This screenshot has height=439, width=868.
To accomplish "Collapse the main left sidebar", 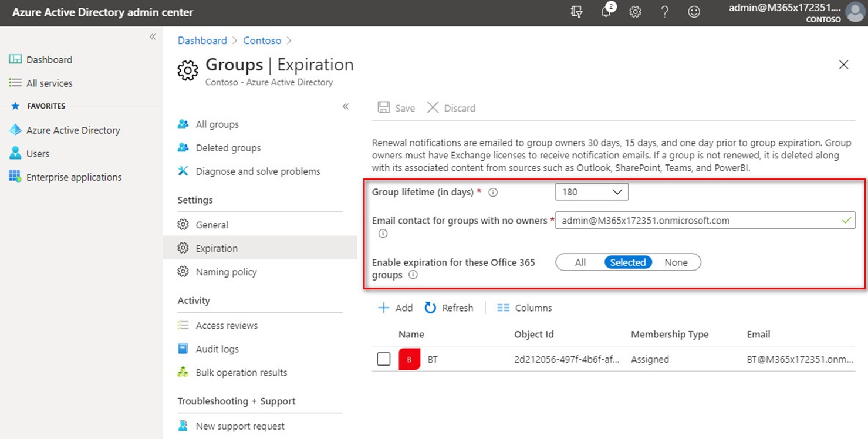I will [153, 36].
